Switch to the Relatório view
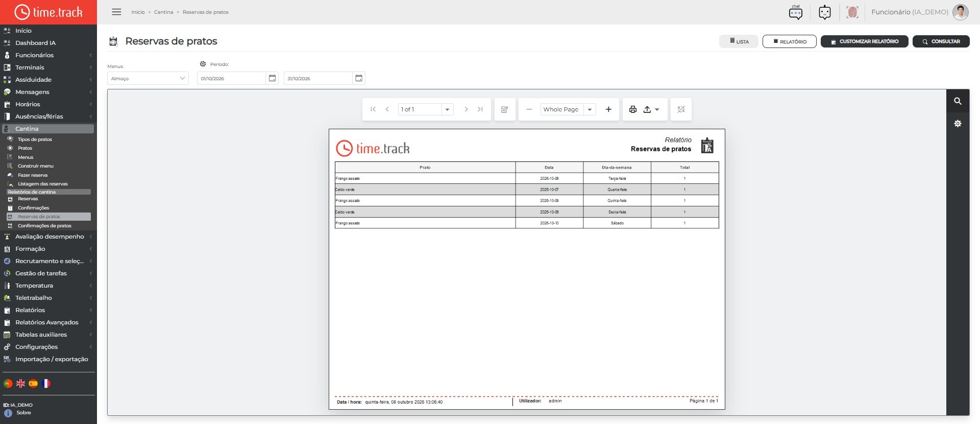 point(789,41)
